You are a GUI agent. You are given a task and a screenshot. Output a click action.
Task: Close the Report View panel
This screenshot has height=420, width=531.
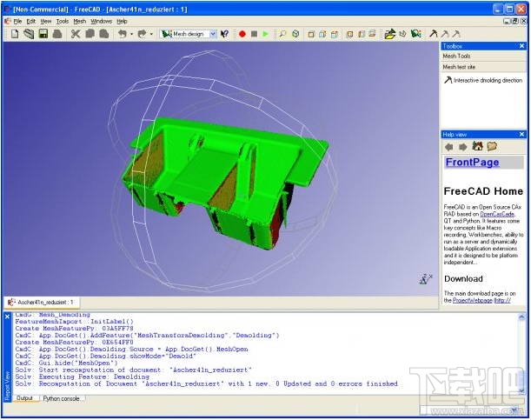(x=7, y=317)
